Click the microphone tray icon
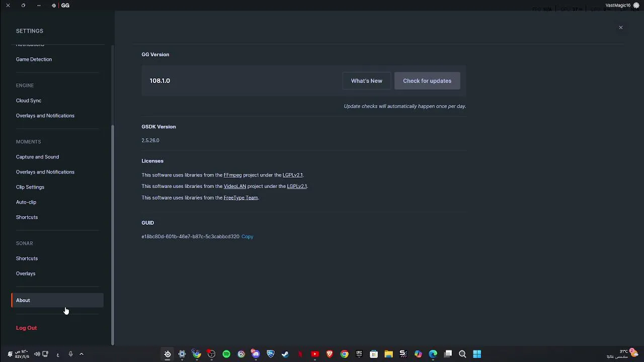Viewport: 644px width, 362px height. [70, 354]
